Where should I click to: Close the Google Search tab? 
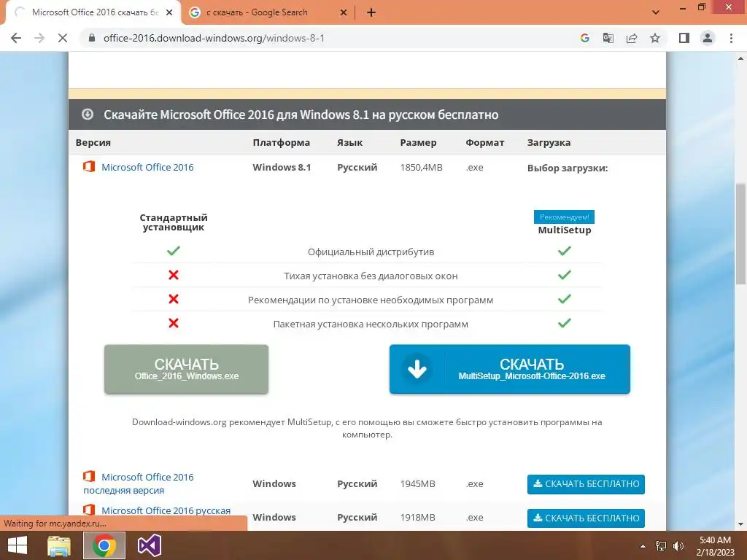tap(344, 12)
